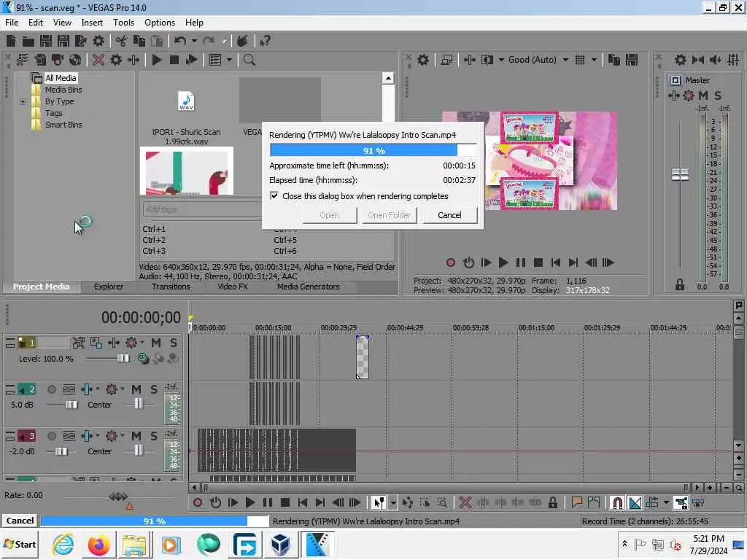The image size is (747, 560).
Task: Toggle the Enable Snapping magnet icon
Action: click(x=617, y=502)
